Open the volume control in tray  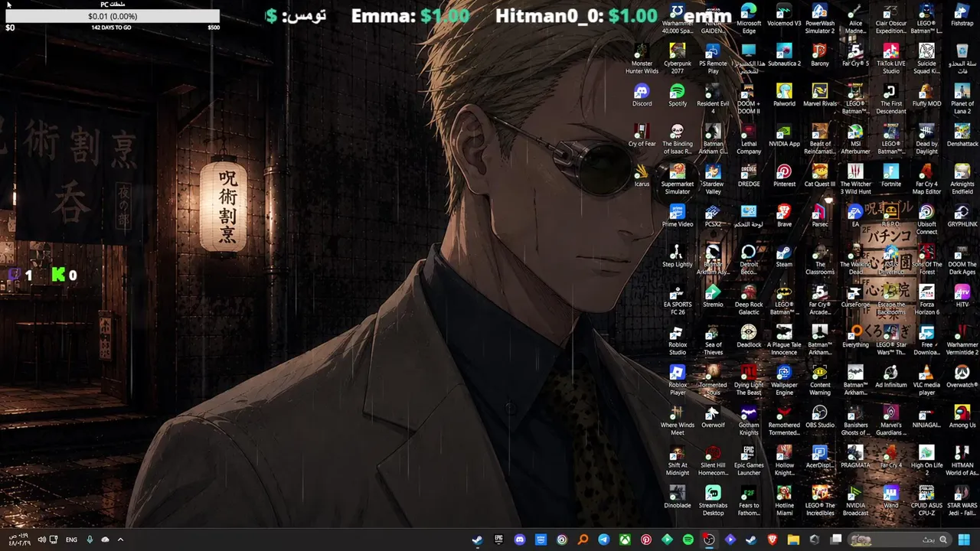point(41,540)
